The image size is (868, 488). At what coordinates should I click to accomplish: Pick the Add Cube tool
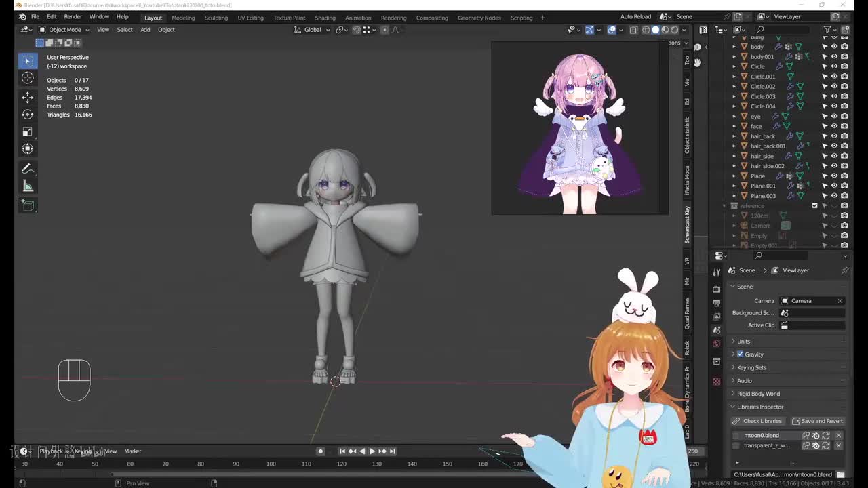point(28,205)
